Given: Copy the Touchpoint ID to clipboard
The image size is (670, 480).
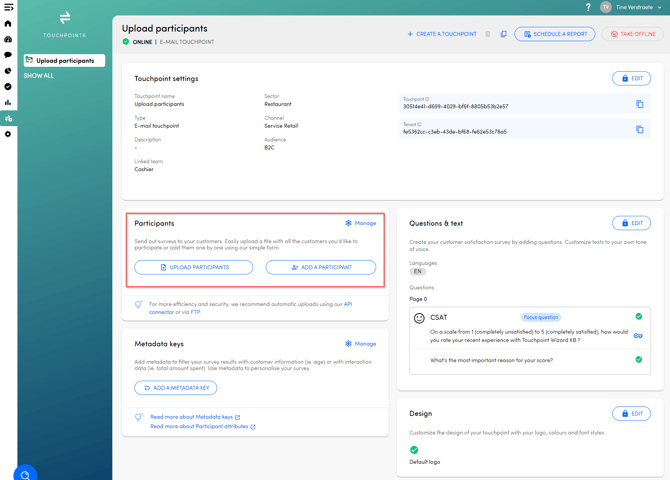Looking at the screenshot, I should coord(639,104).
